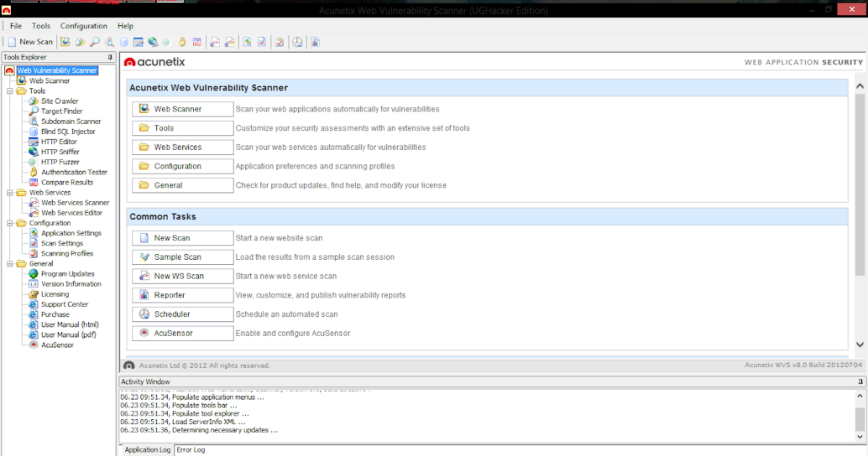The width and height of the screenshot is (868, 456).
Task: Click the acunetix logo in the header
Action: pos(155,62)
